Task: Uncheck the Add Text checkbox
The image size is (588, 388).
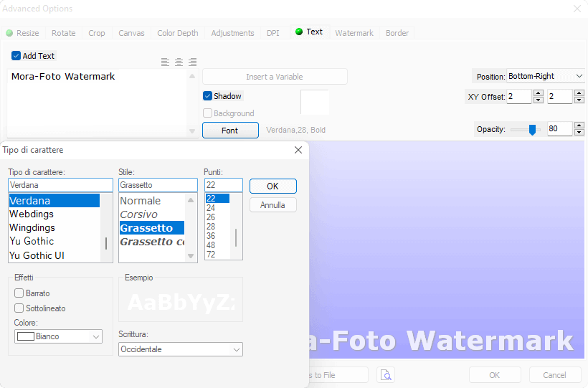Action: [x=16, y=56]
